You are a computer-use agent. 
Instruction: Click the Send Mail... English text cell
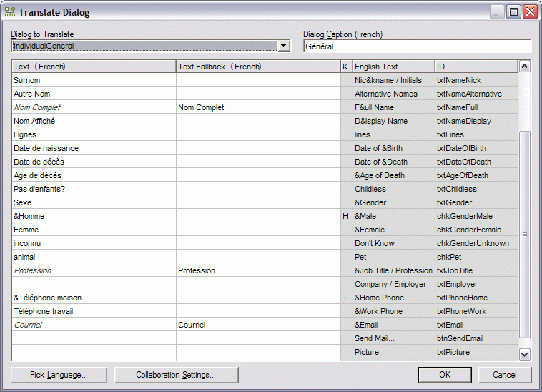click(393, 338)
